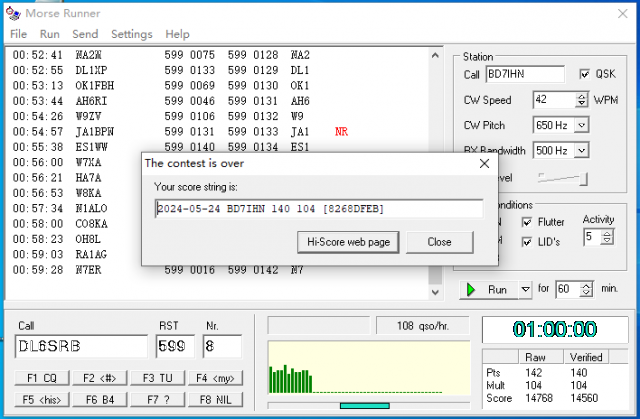The image size is (640, 419).
Task: Expand the CW Pitch 650 Hz dropdown
Action: pyautogui.click(x=582, y=125)
